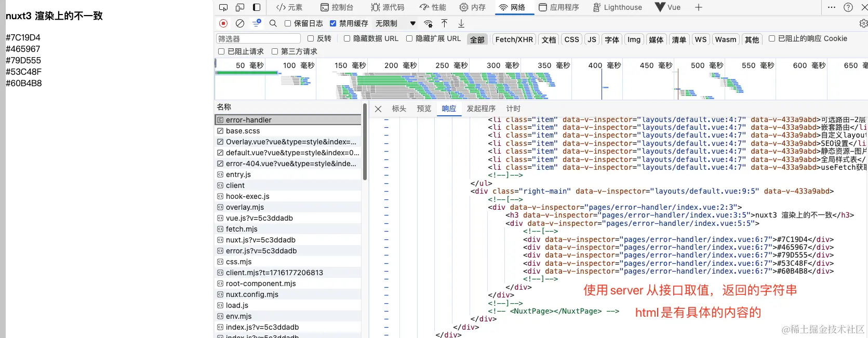
Task: Click the icon beside root-component.mjs
Action: (220, 283)
